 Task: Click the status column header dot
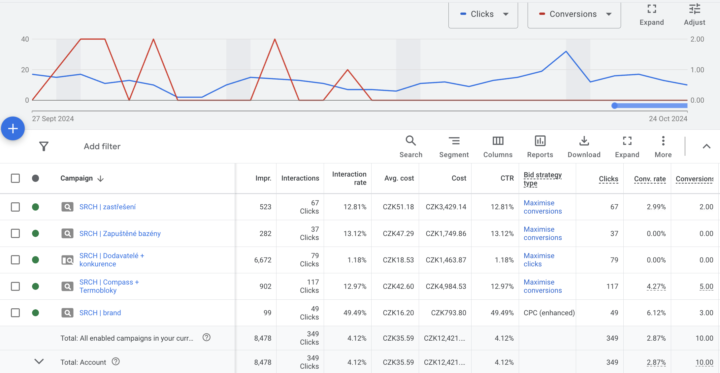coord(35,178)
